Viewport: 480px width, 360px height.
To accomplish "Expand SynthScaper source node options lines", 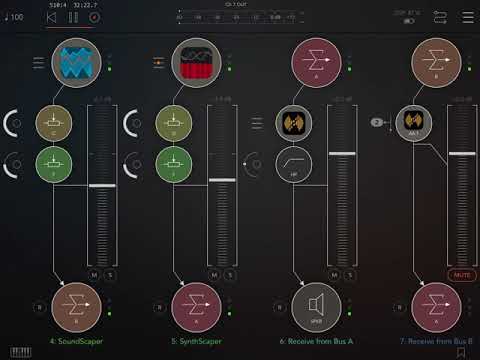I will click(159, 63).
